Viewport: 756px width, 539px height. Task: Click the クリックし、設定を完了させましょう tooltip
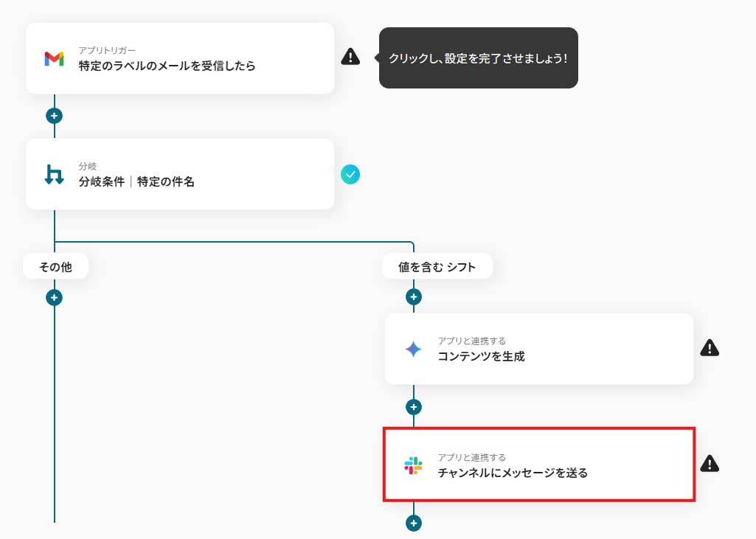click(x=478, y=58)
